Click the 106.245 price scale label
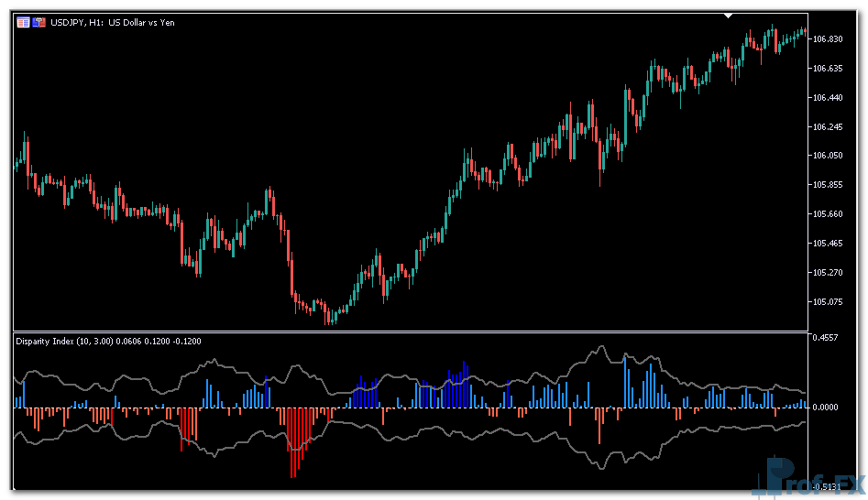Image resolution: width=868 pixels, height=500 pixels. (x=829, y=126)
